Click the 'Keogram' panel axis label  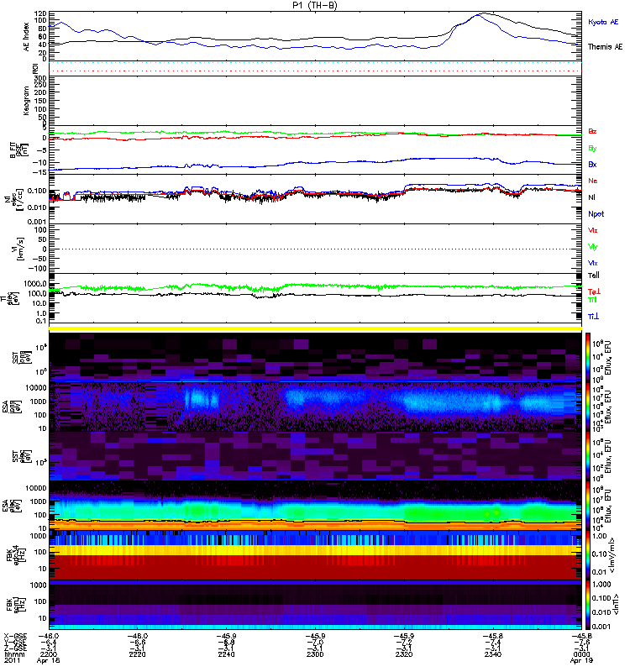(x=27, y=100)
